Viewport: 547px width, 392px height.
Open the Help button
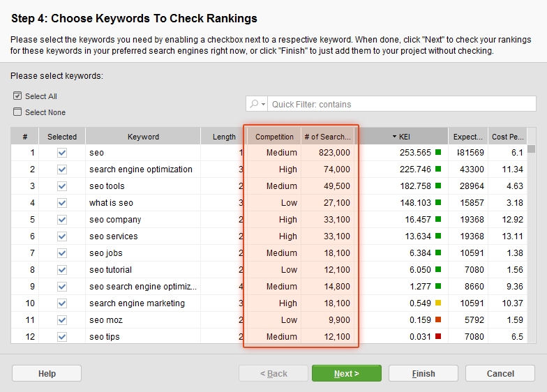click(x=47, y=374)
